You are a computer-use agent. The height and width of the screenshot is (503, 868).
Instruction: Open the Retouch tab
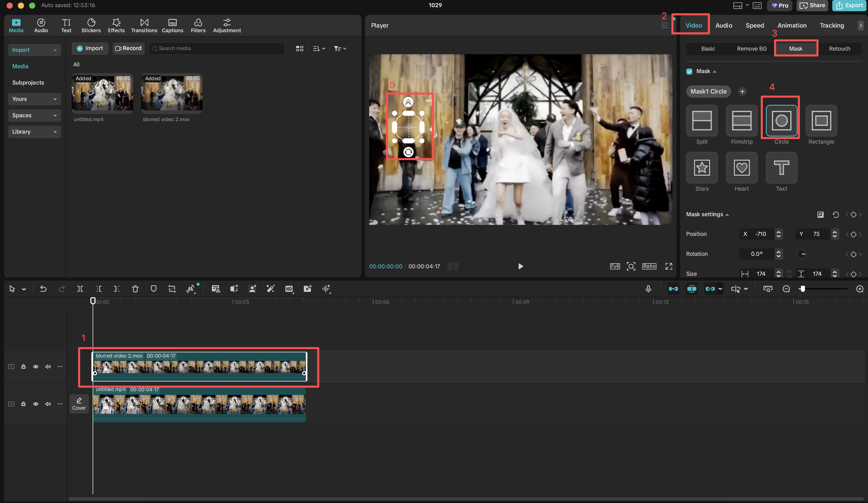(x=840, y=49)
